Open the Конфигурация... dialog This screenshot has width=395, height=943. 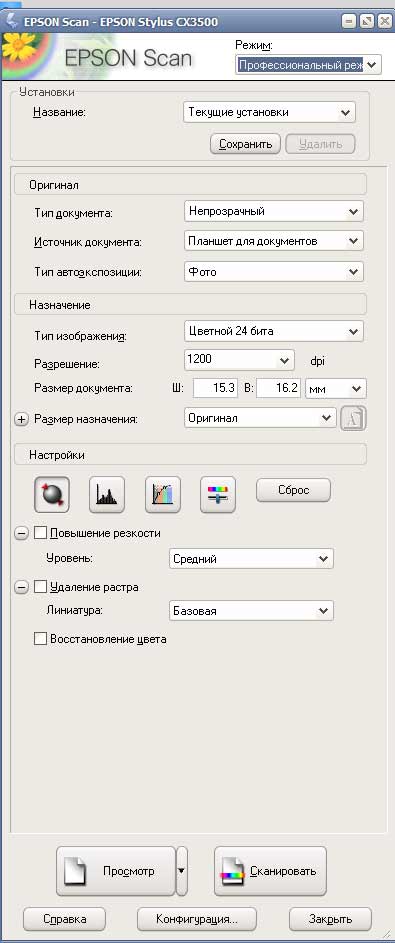click(197, 919)
